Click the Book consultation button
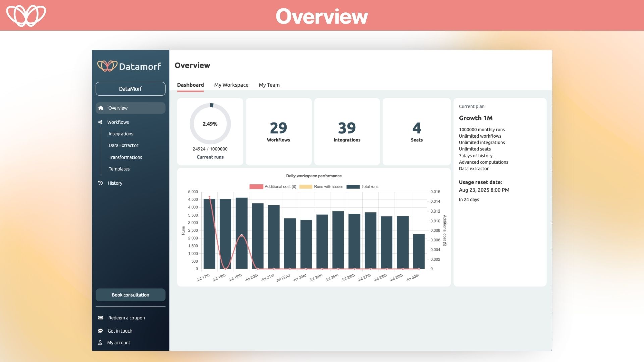644x362 pixels. pyautogui.click(x=130, y=295)
